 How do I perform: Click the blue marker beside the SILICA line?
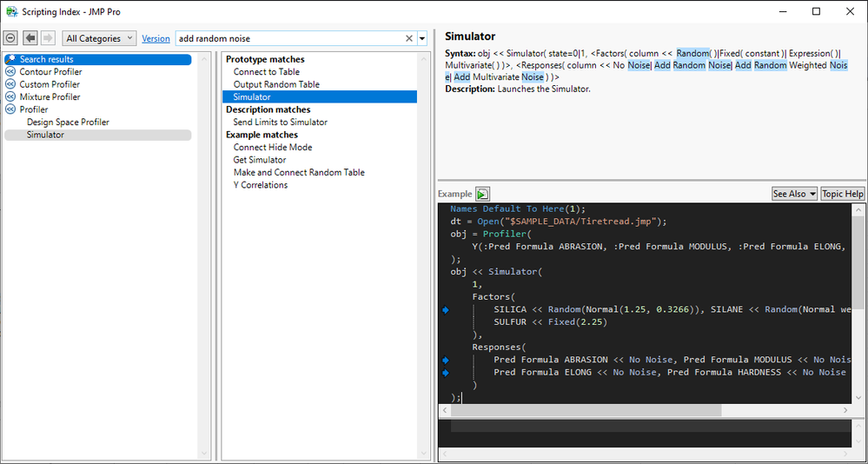tap(446, 309)
